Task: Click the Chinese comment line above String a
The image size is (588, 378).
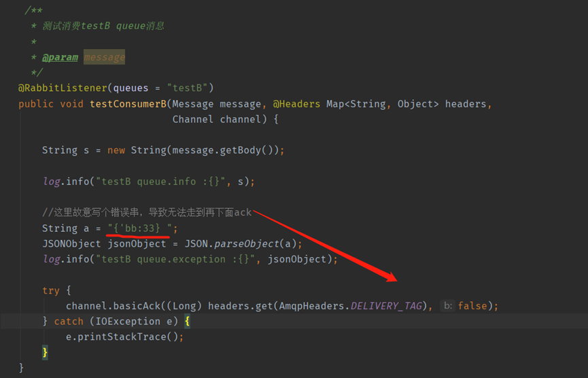Action: (147, 212)
